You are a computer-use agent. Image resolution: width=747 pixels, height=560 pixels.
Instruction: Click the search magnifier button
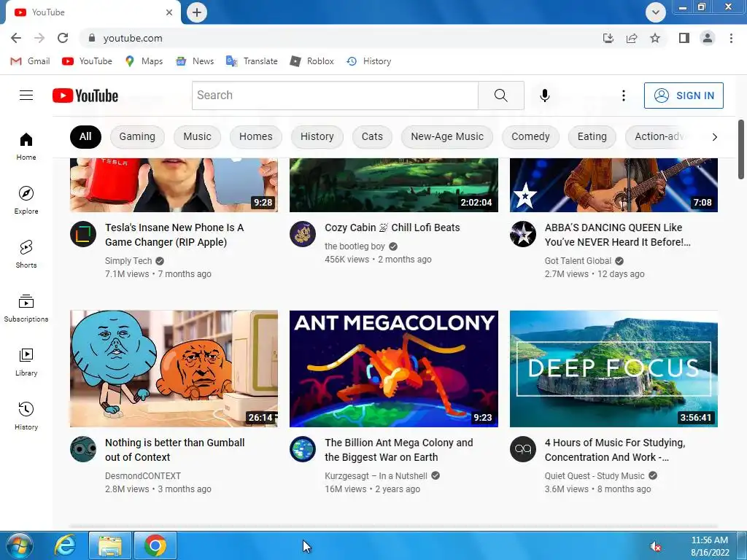pos(500,96)
